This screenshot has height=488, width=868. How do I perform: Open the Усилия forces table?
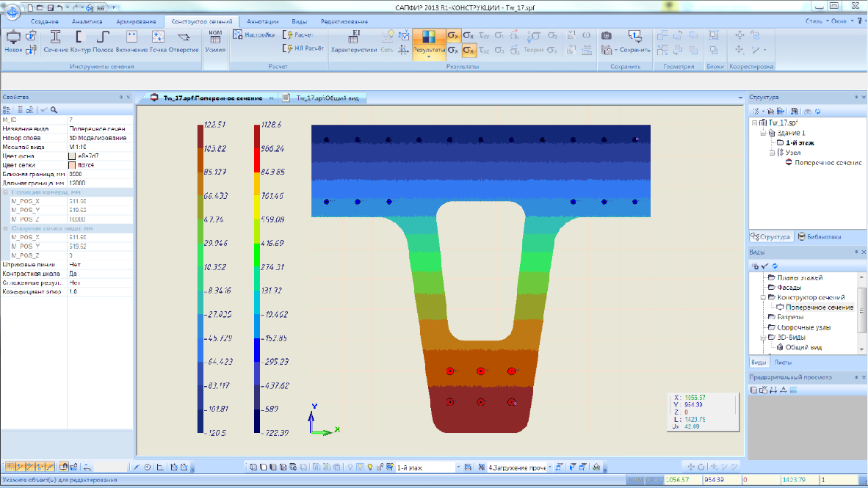point(215,41)
